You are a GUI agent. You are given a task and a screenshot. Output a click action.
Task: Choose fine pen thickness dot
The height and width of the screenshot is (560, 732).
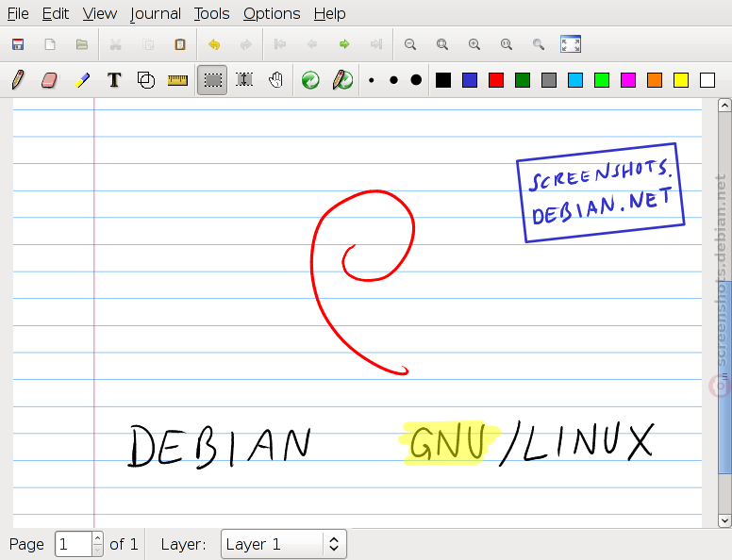tap(371, 80)
